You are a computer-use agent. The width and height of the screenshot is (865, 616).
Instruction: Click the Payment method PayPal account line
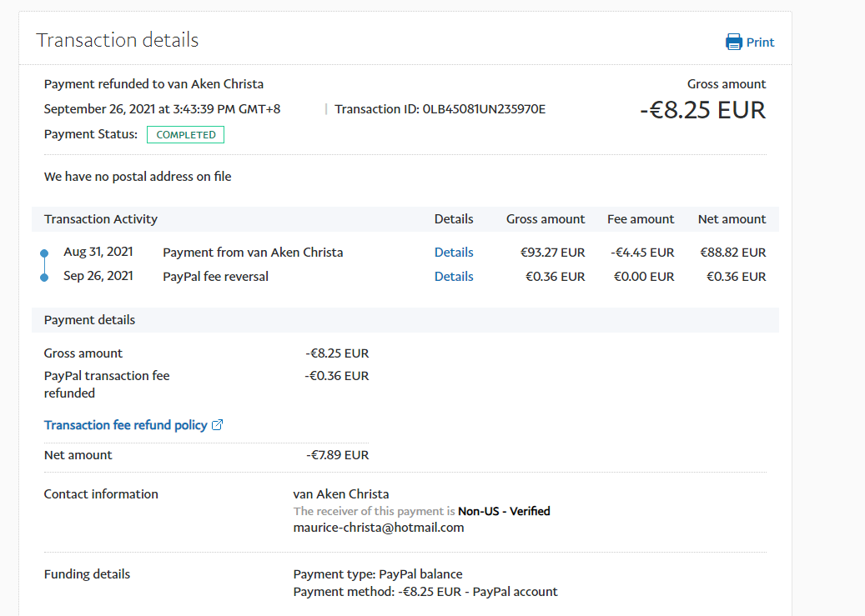pyautogui.click(x=425, y=592)
